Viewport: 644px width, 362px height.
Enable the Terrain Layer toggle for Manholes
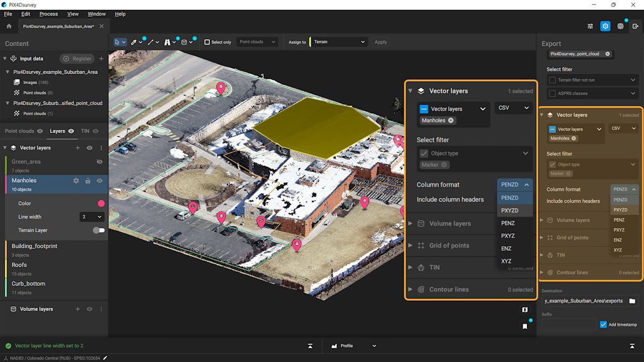(x=98, y=230)
